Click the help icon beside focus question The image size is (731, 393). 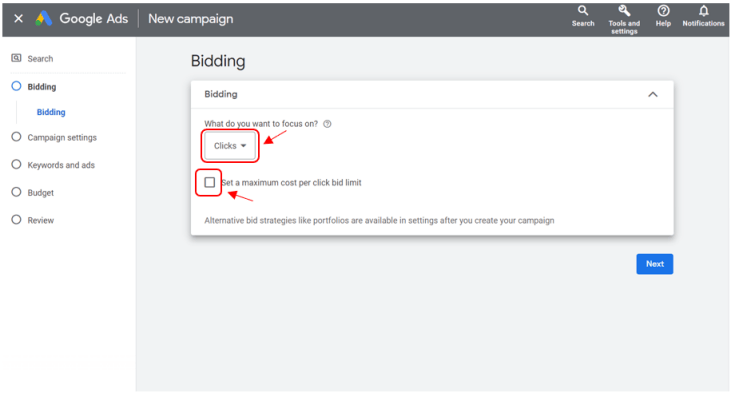click(x=327, y=124)
